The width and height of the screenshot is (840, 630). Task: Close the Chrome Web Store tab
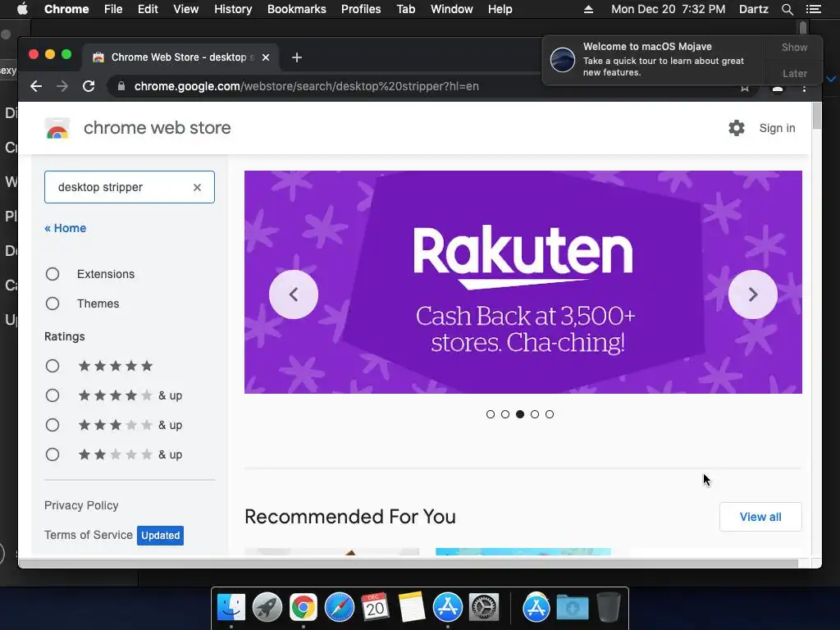pyautogui.click(x=266, y=57)
